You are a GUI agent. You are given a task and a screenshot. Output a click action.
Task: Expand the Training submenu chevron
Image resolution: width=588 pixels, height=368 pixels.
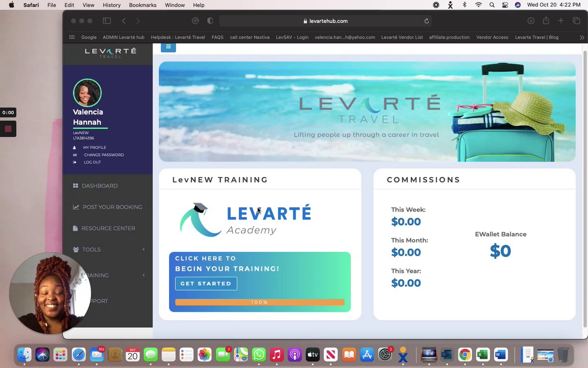(143, 275)
